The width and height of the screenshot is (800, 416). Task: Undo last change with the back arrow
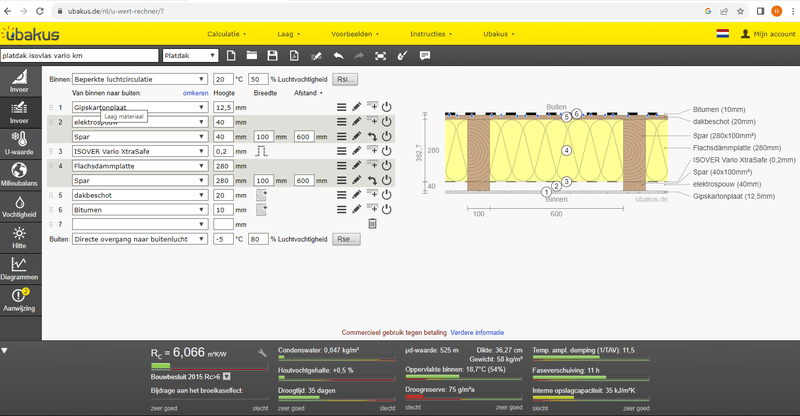[x=338, y=56]
